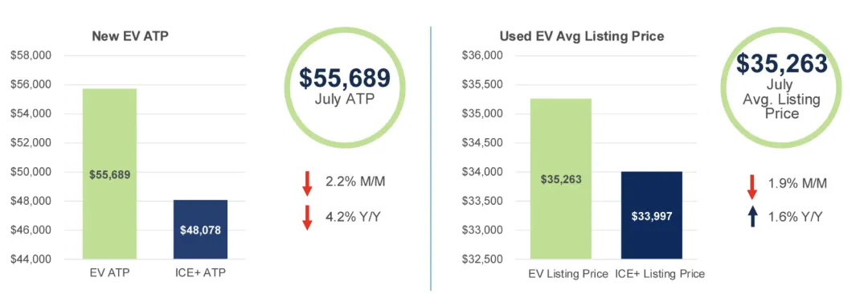The height and width of the screenshot is (294, 868).
Task: Click the EV ATP axis label
Action: 110,272
